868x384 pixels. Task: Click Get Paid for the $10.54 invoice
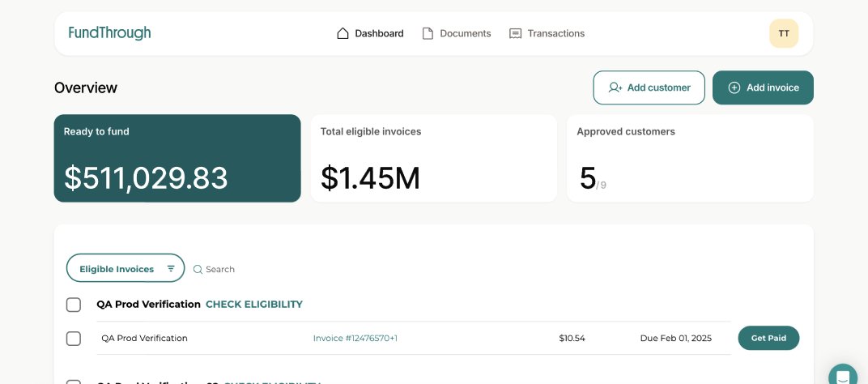pos(768,338)
